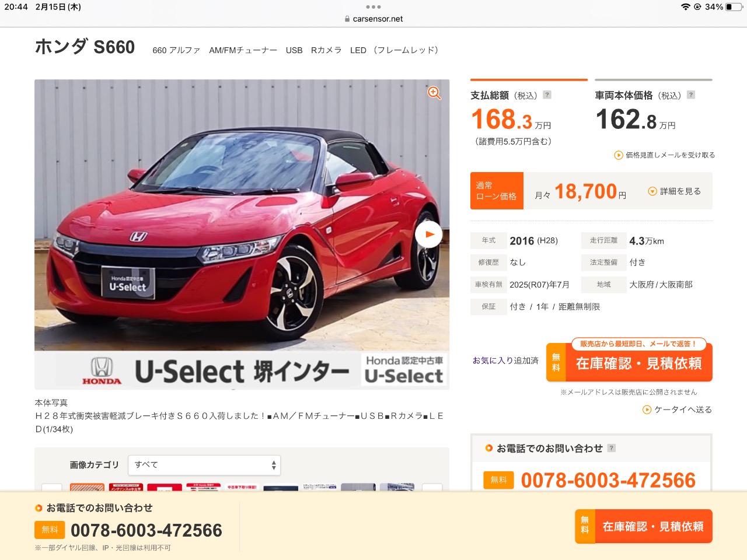Click the magnifier zoom icon on car photo

434,93
